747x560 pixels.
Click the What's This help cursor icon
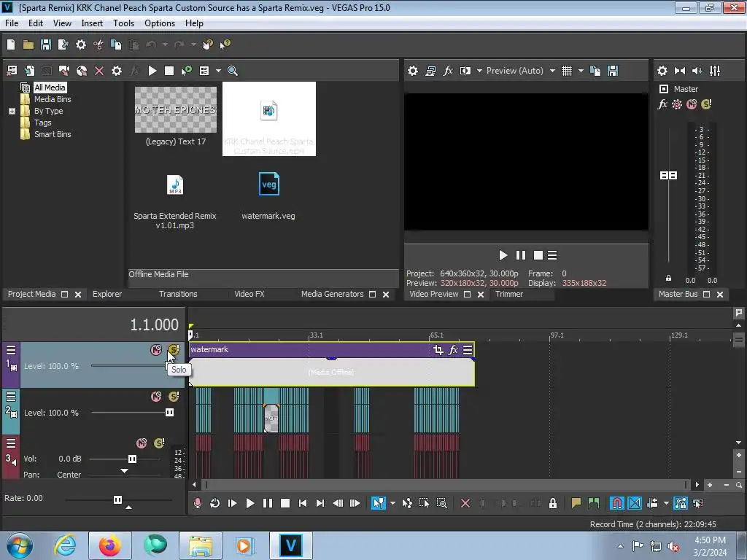225,44
